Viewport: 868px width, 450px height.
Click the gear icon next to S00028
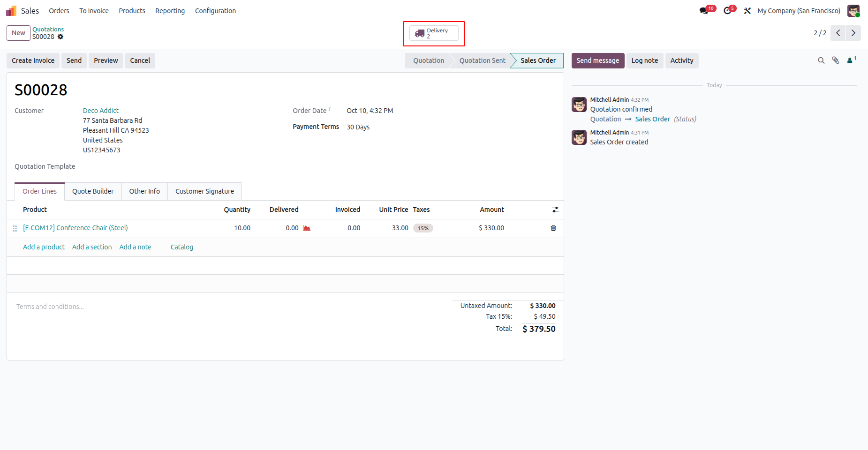click(x=60, y=37)
